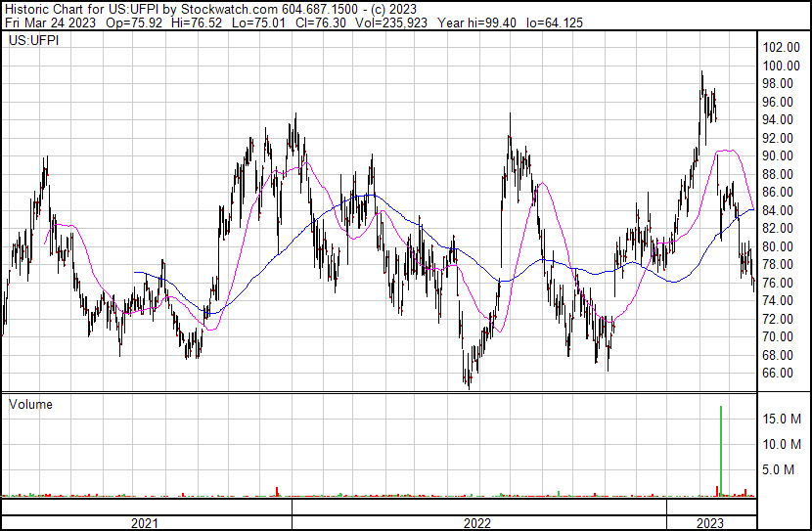This screenshot has height=531, width=812.
Task: Select the 2021 year marker on timeline
Action: click(x=145, y=523)
